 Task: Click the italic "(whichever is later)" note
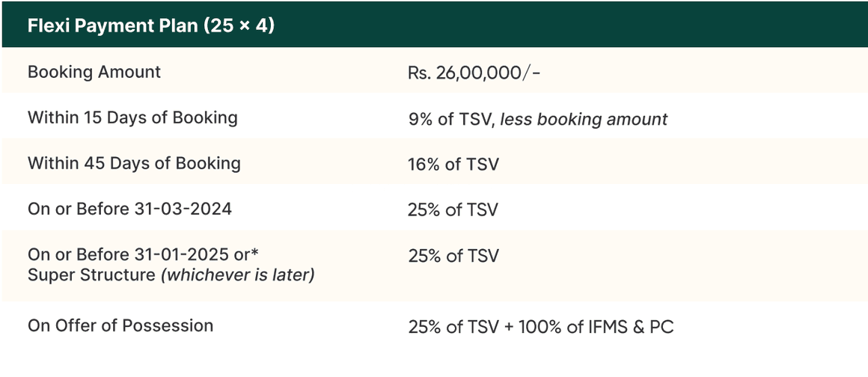238,275
